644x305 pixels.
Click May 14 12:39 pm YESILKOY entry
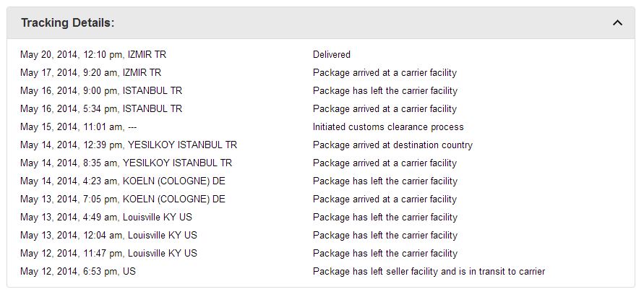pos(129,145)
